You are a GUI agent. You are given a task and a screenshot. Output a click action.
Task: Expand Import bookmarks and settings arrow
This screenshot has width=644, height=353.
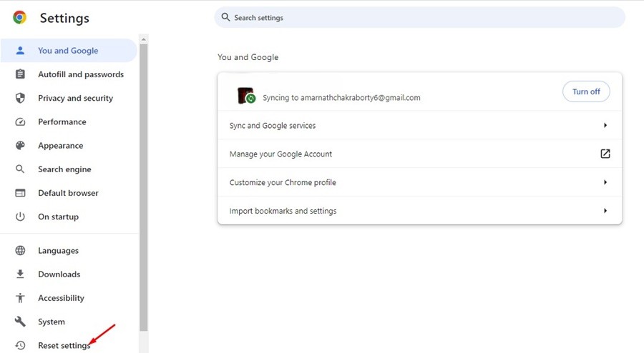[605, 211]
